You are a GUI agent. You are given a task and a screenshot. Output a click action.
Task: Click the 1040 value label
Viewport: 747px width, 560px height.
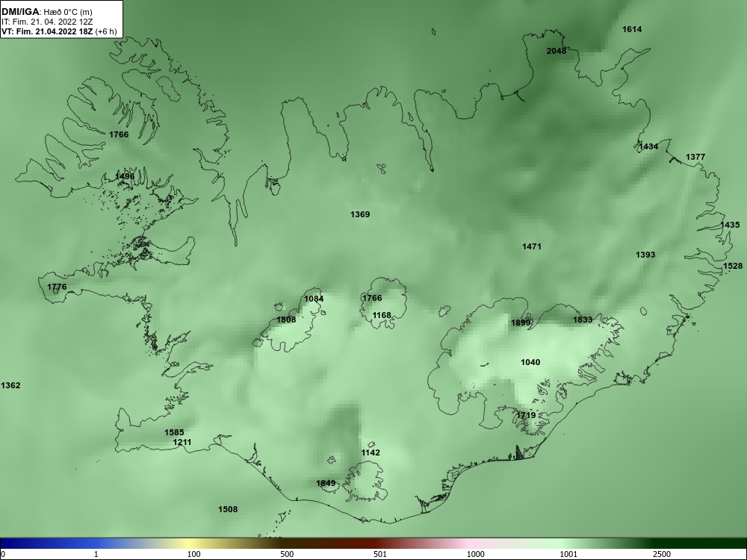(530, 362)
